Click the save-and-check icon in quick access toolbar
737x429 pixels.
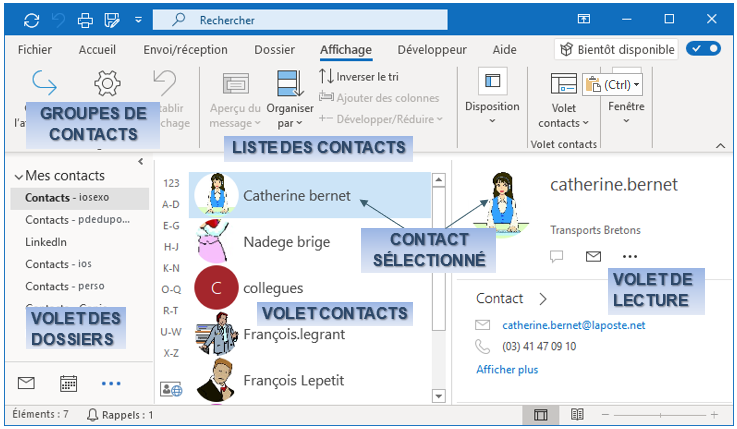click(112, 20)
